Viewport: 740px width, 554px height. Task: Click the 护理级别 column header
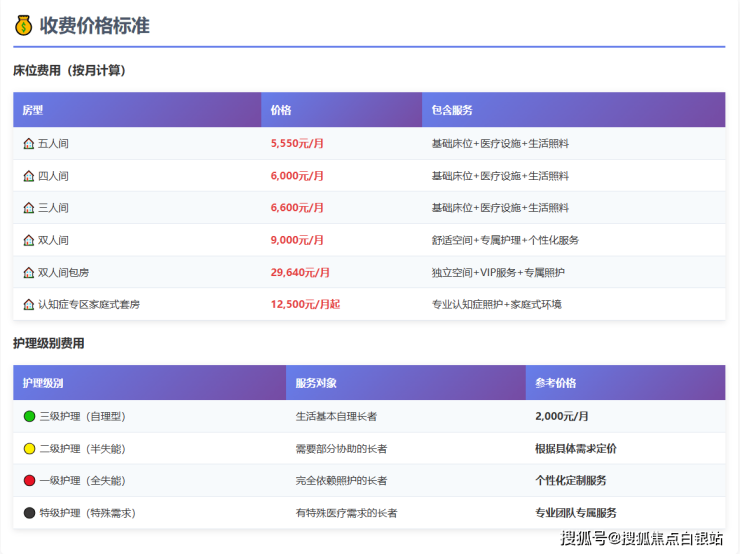point(43,383)
